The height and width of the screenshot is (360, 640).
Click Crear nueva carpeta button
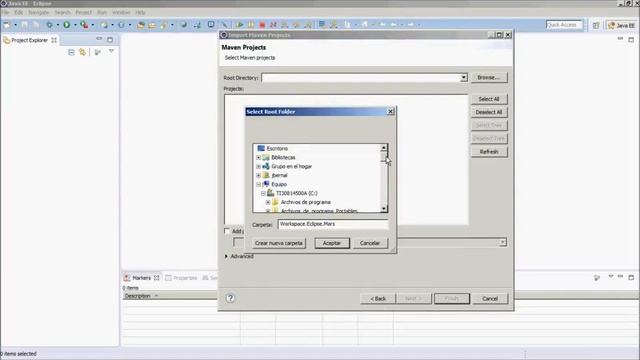point(279,243)
